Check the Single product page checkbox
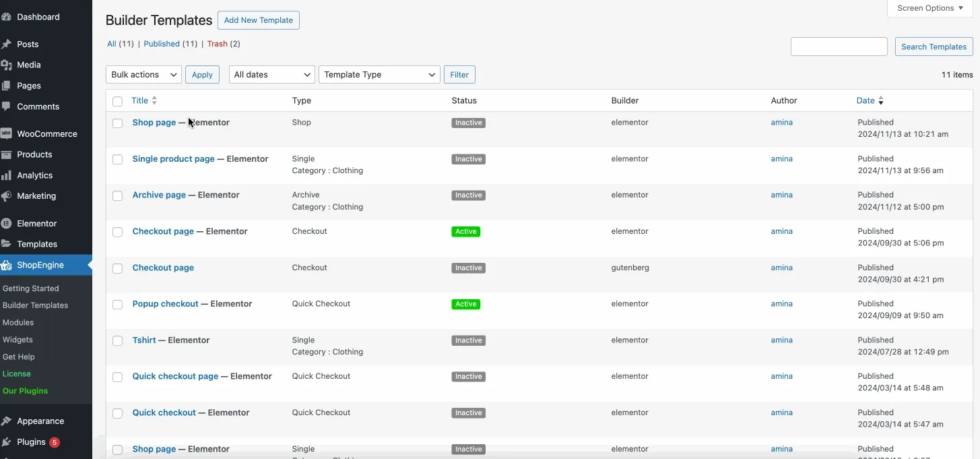980x459 pixels. pyautogui.click(x=117, y=160)
